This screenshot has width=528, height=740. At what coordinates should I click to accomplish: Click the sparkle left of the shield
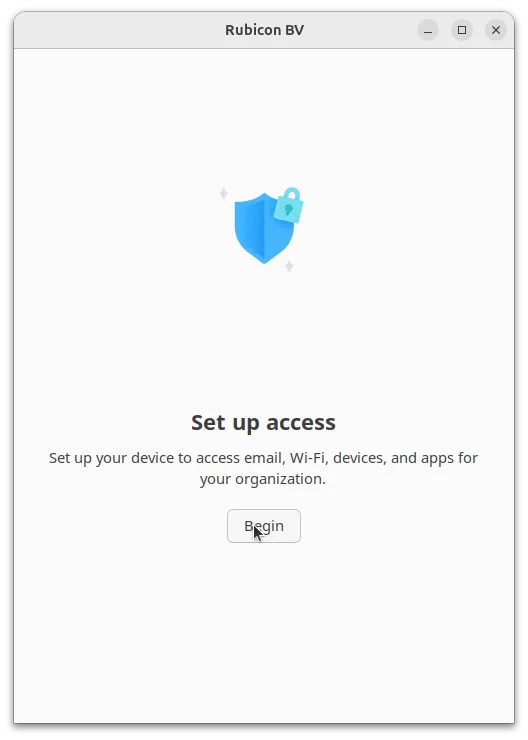(x=224, y=193)
